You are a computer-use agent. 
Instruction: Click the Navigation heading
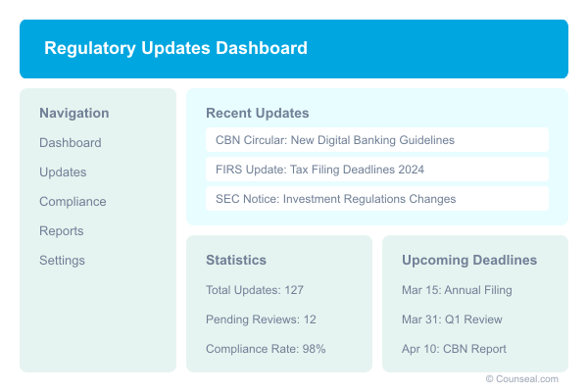[x=74, y=113]
